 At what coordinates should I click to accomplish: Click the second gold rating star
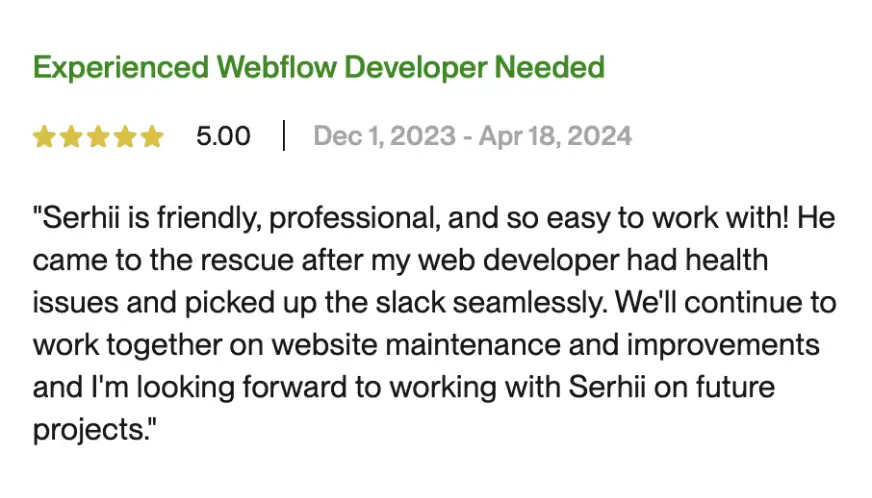[x=71, y=136]
